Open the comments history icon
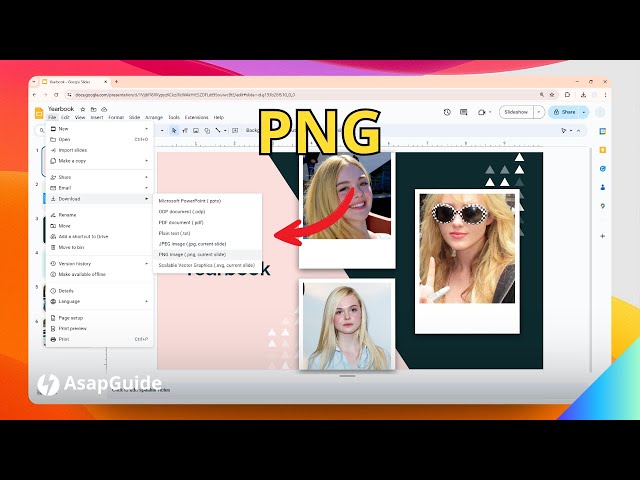This screenshot has height=480, width=640. [x=463, y=112]
